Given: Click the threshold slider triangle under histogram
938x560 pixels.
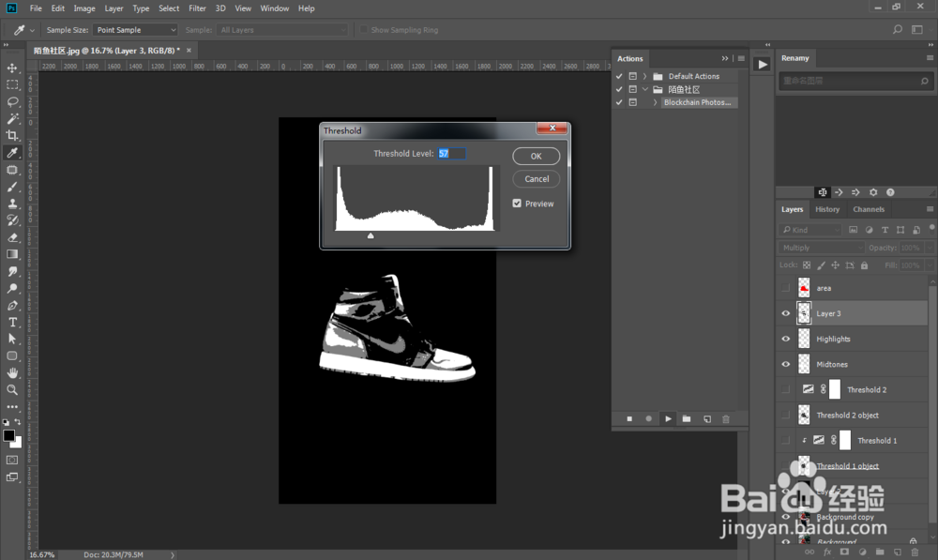Looking at the screenshot, I should click(371, 235).
